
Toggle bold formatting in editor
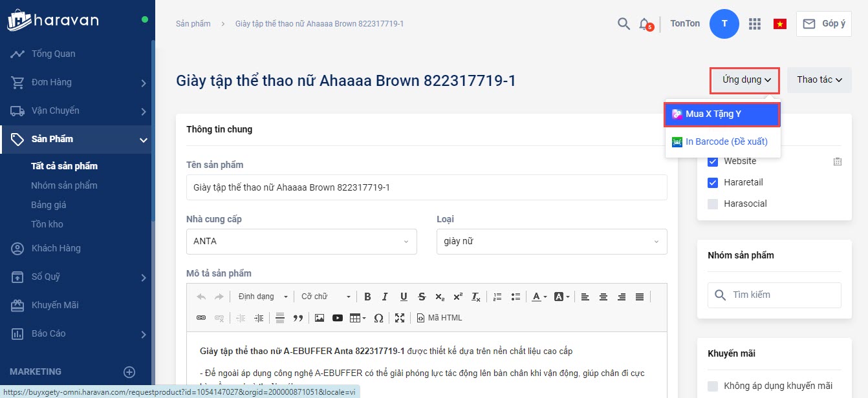pos(367,297)
